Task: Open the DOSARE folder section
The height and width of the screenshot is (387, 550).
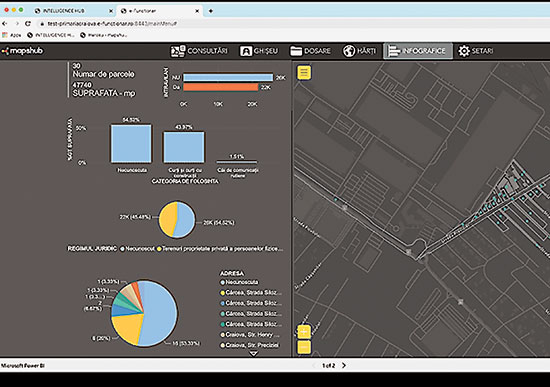Action: coord(310,51)
